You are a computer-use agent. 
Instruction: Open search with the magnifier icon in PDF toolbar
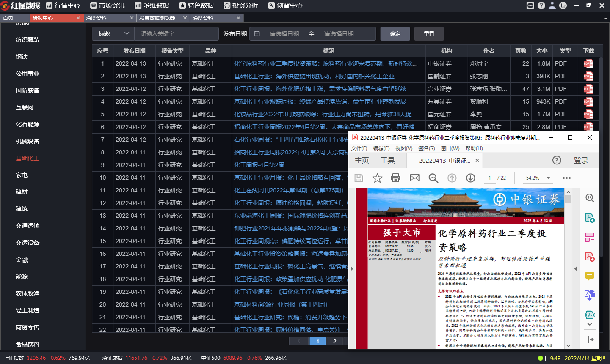[433, 178]
